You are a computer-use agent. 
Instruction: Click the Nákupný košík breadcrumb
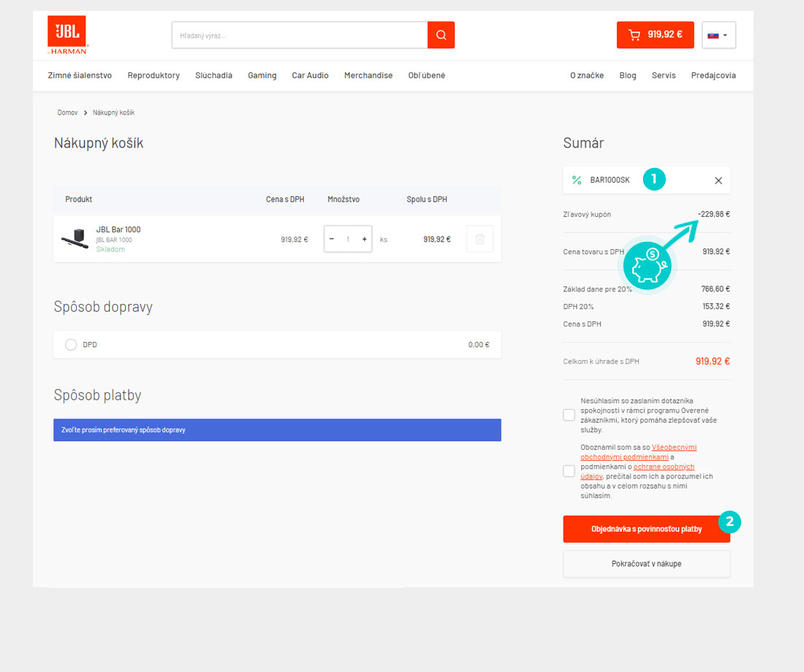114,112
